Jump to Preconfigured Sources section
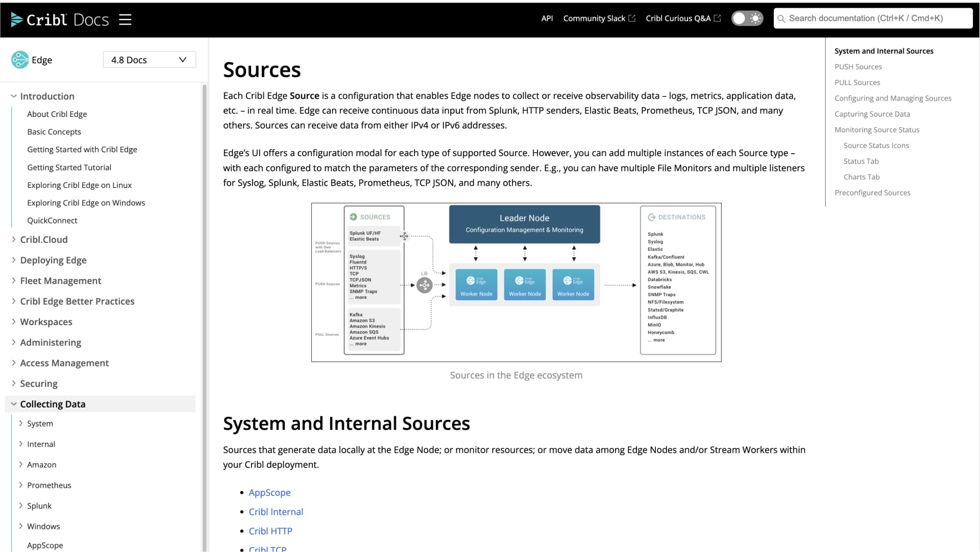This screenshot has width=980, height=552. (x=872, y=193)
